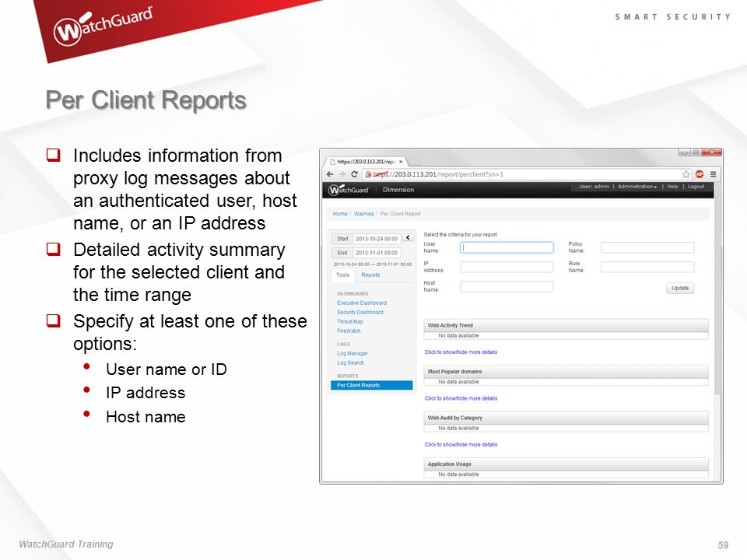The image size is (747, 560).
Task: Show more details under Web Audit by Category
Action: (461, 445)
